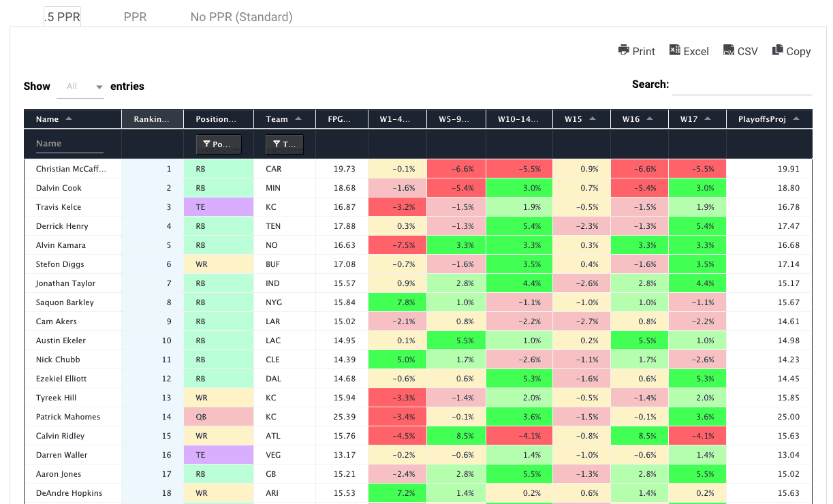This screenshot has width=833, height=504.
Task: Switch to the .5 PPR tab
Action: (62, 17)
